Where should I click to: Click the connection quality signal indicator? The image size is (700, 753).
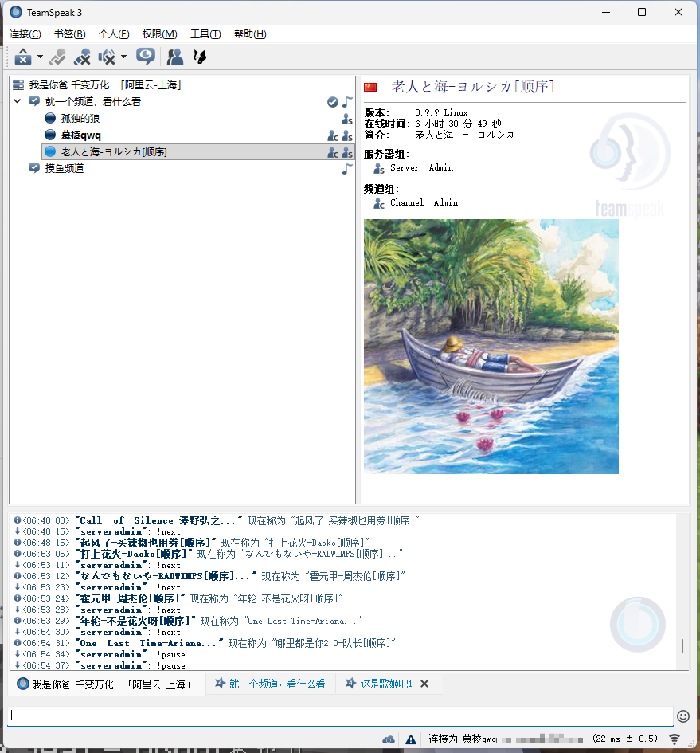675,739
